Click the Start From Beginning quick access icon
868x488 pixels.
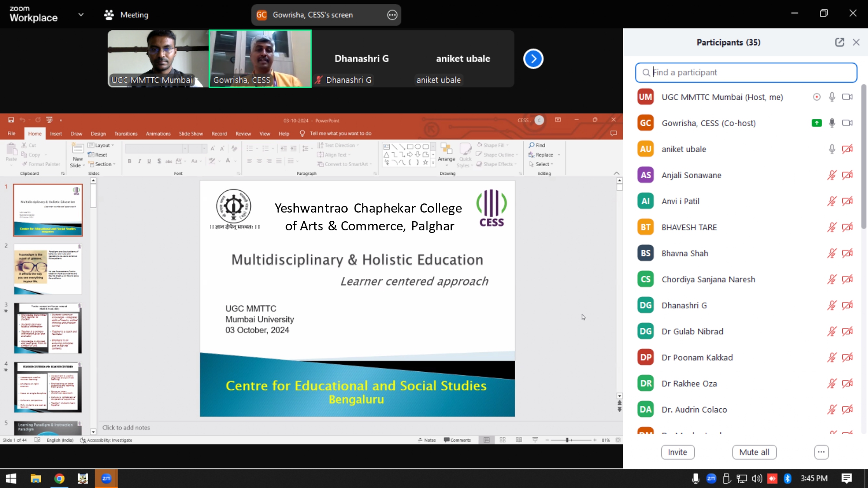pyautogui.click(x=49, y=120)
